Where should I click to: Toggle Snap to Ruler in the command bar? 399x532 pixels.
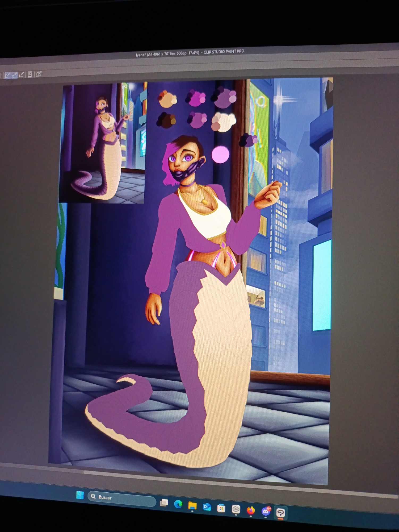8,76
